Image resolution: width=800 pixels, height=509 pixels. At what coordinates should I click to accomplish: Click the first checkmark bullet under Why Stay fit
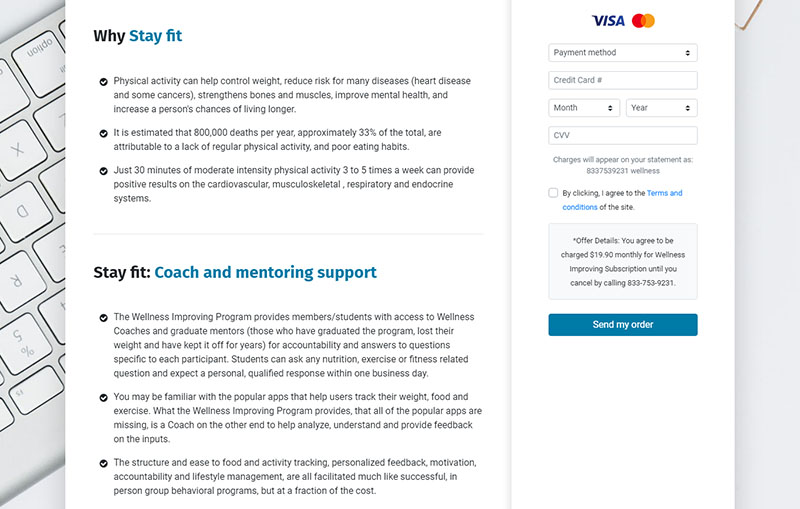[104, 81]
